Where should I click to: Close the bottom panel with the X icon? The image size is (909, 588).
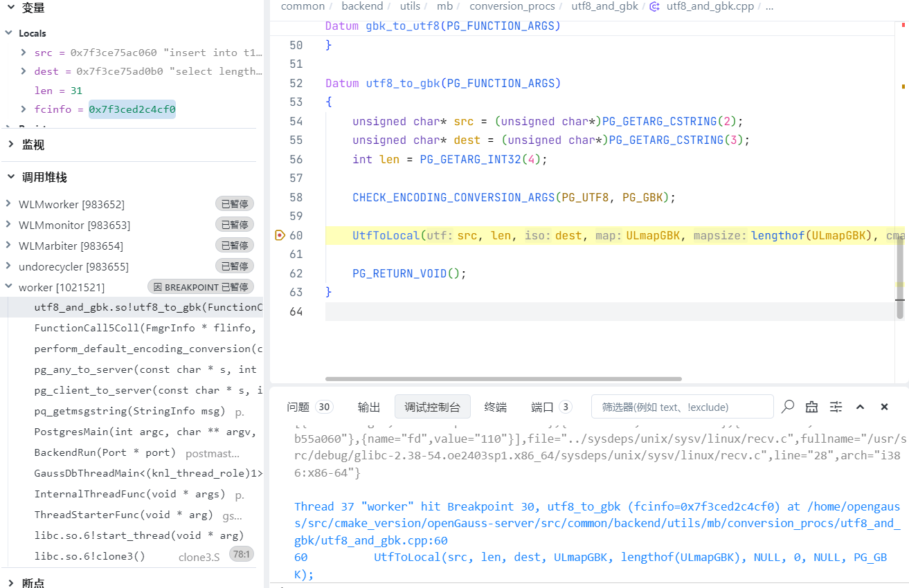click(884, 407)
